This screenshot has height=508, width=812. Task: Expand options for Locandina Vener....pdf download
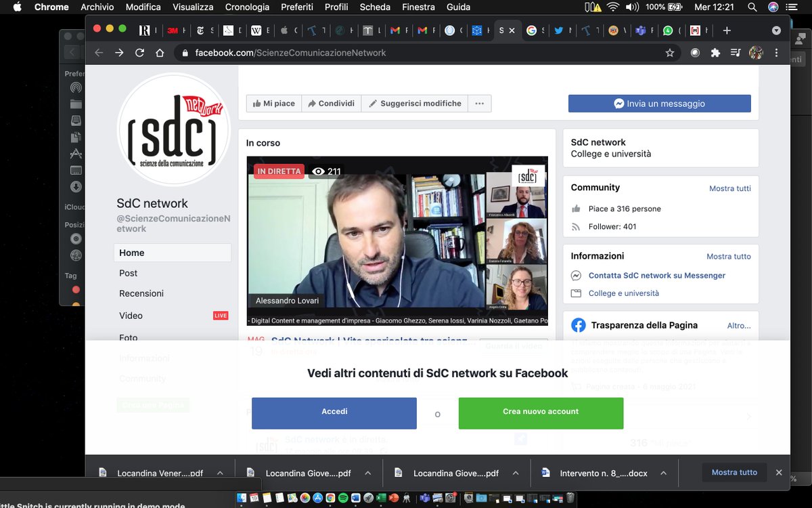220,473
